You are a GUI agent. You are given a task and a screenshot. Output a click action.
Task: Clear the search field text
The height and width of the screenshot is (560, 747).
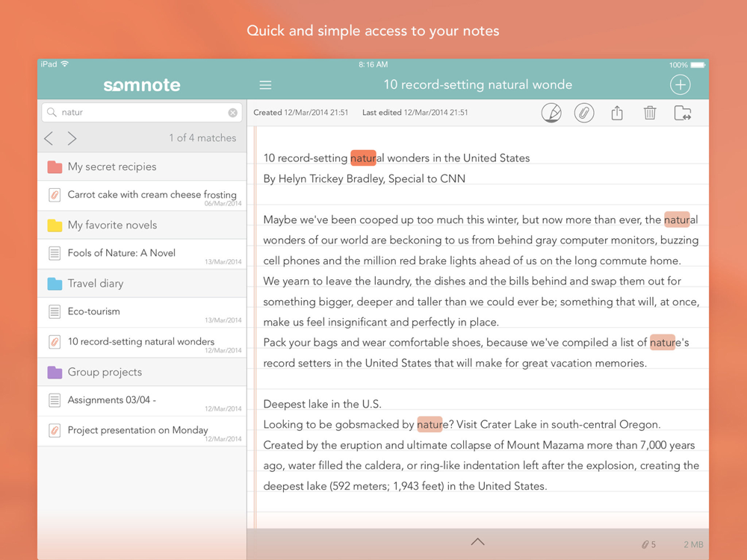click(232, 113)
